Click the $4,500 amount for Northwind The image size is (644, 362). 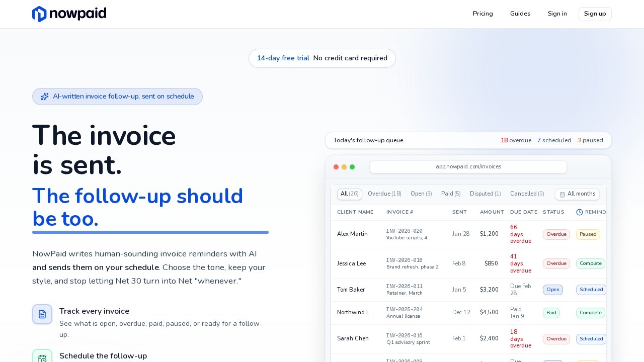click(x=489, y=313)
